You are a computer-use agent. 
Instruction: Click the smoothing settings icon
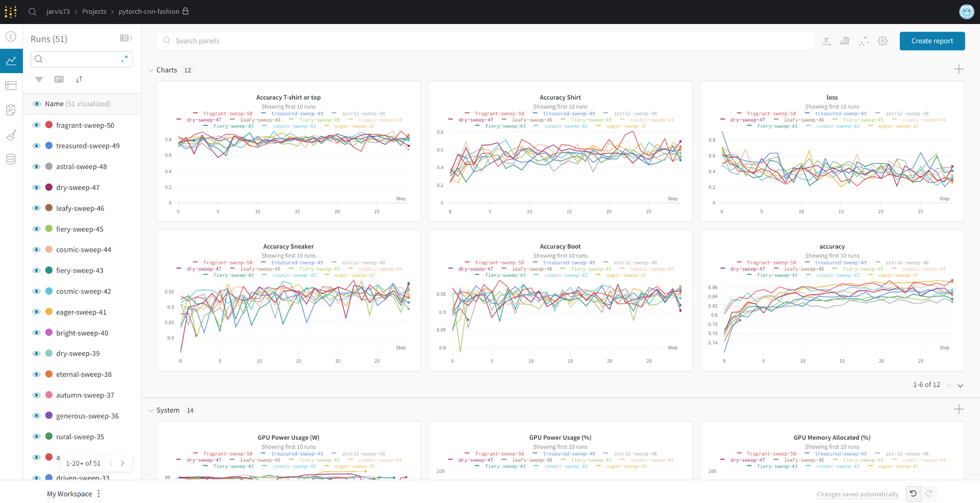(x=845, y=41)
